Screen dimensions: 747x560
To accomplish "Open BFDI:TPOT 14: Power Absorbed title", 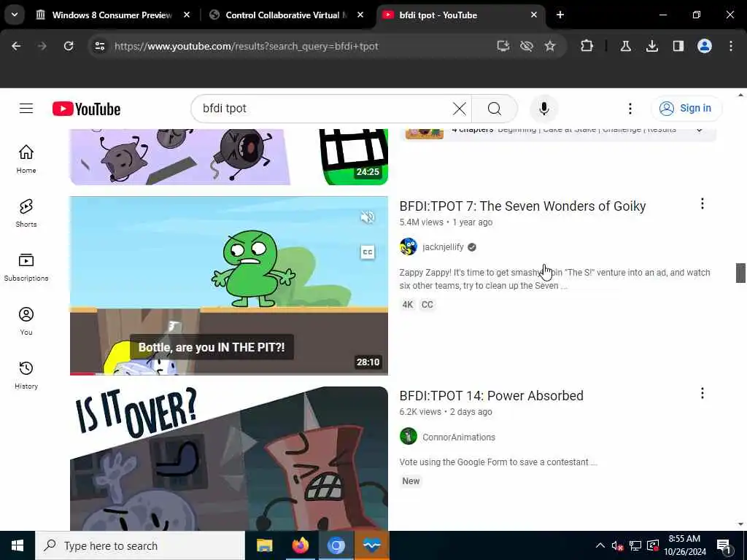I will 491,396.
